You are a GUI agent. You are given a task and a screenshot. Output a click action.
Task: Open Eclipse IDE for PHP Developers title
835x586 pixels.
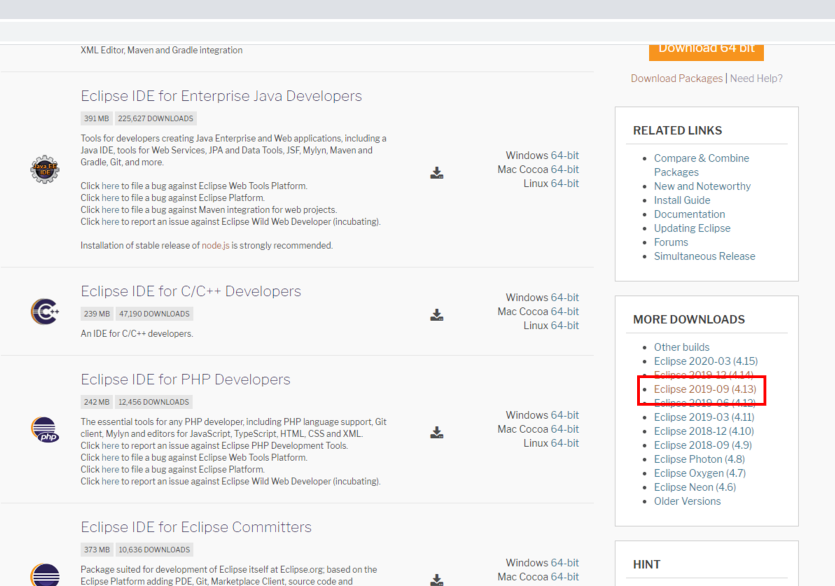pos(185,379)
